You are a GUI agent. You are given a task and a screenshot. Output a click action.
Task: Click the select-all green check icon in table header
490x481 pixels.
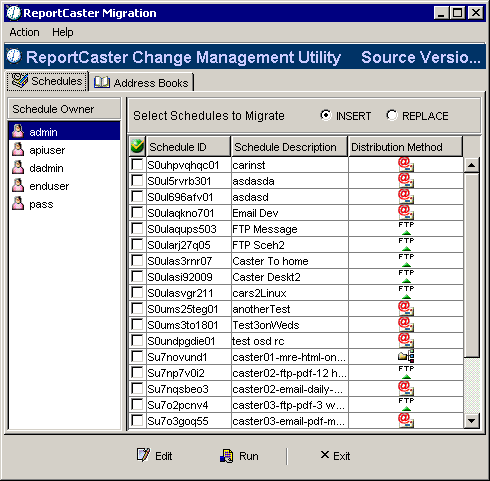(x=137, y=146)
